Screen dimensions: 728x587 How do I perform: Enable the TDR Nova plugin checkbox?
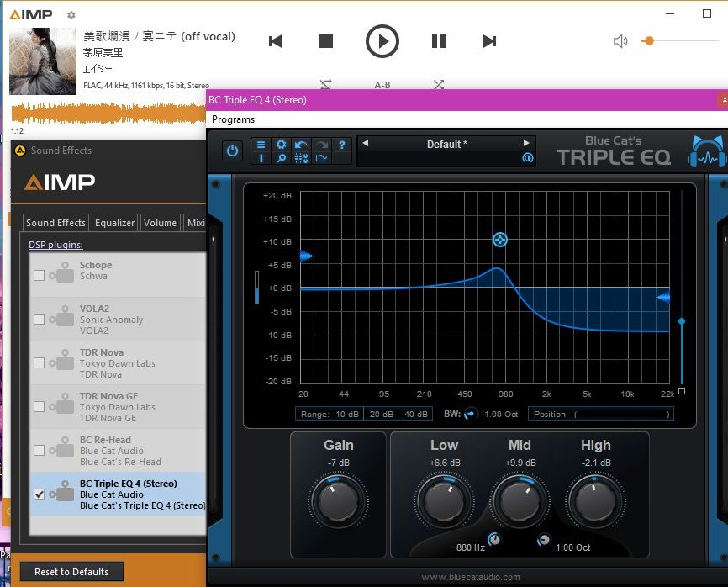pos(39,362)
